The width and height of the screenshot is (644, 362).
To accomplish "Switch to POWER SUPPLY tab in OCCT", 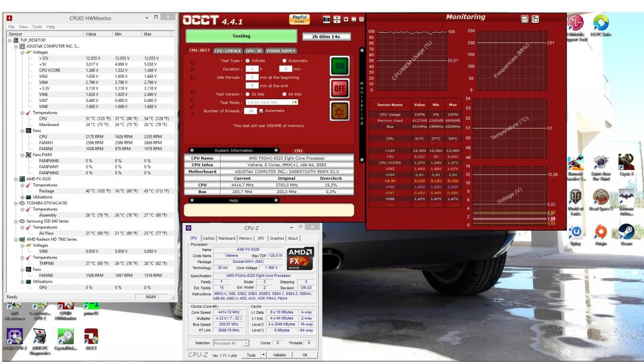I will (281, 51).
